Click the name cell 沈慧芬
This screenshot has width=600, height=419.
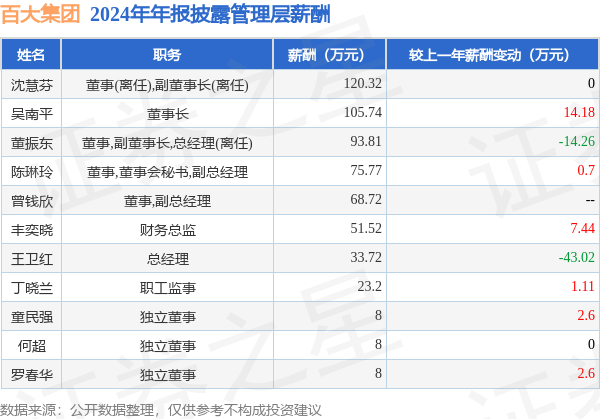pos(32,85)
